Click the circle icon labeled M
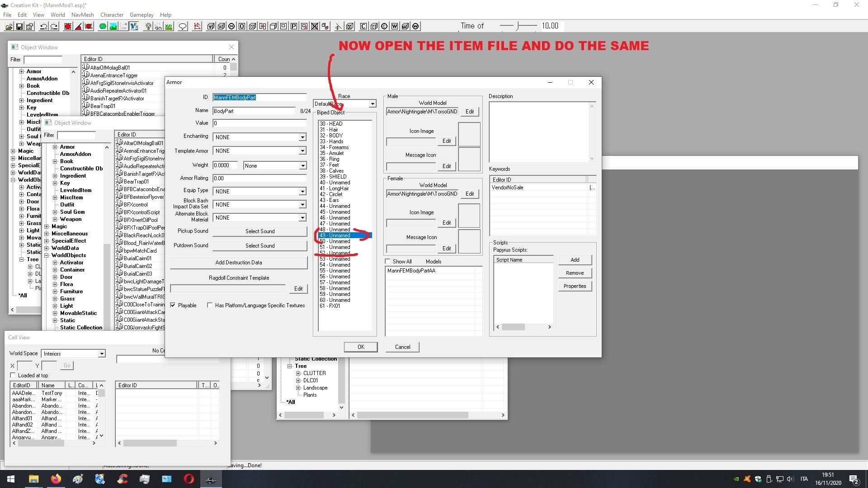868x488 pixels. pyautogui.click(x=231, y=26)
